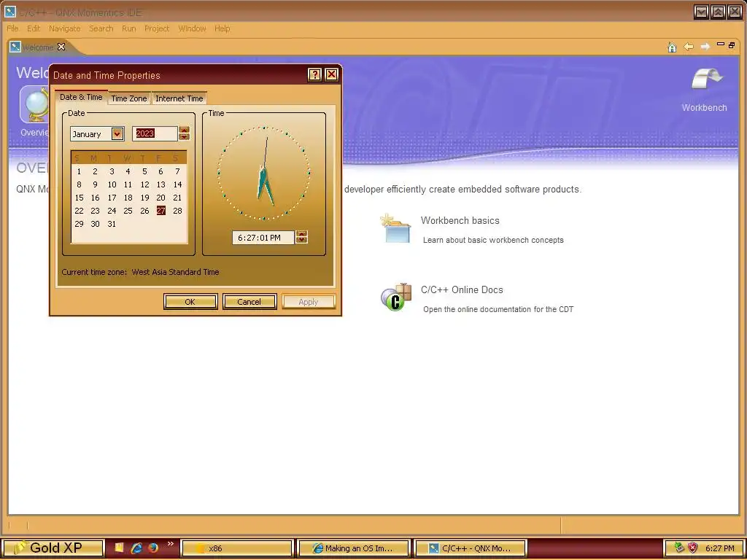This screenshot has width=747, height=560.
Task: Select January 12 in the calendar
Action: tap(145, 184)
